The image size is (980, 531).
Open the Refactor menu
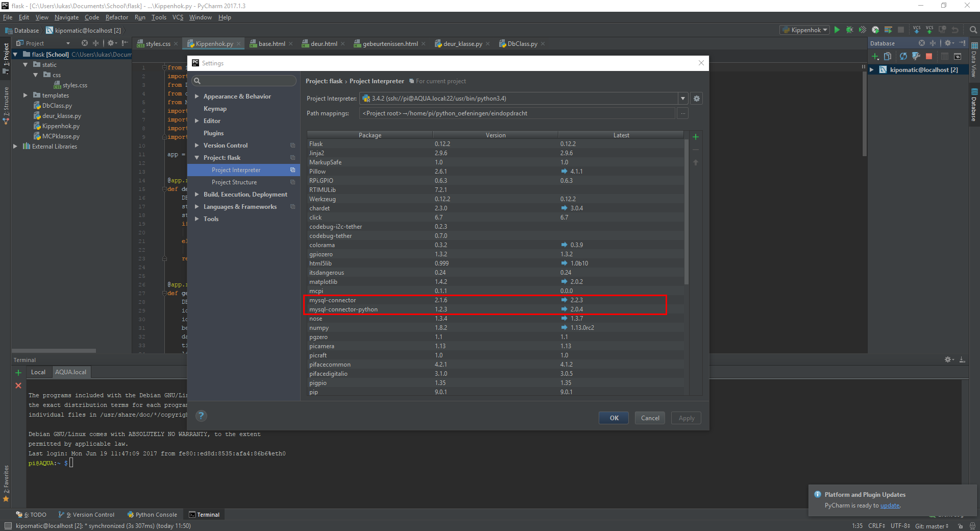[117, 17]
